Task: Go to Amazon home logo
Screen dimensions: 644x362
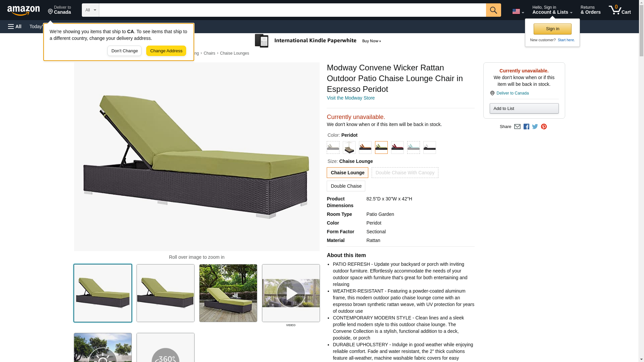Action: point(23,10)
